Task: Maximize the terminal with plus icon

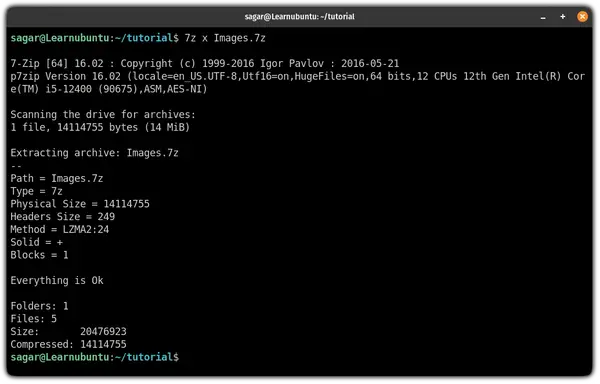Action: point(562,17)
